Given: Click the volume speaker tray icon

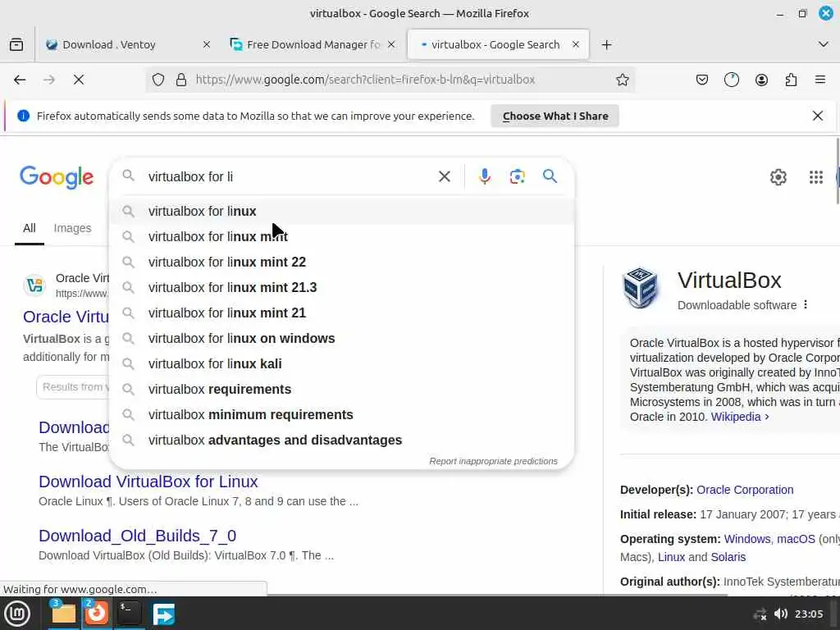Looking at the screenshot, I should click(x=781, y=614).
